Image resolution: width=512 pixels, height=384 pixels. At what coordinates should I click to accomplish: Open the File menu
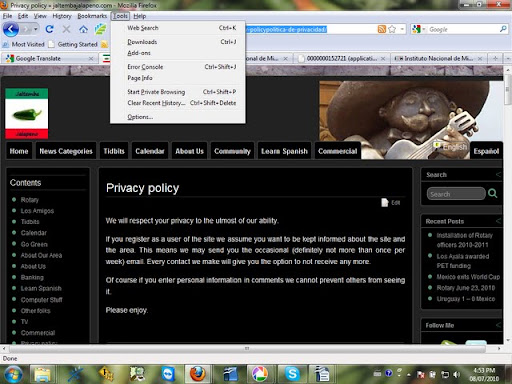pos(7,16)
